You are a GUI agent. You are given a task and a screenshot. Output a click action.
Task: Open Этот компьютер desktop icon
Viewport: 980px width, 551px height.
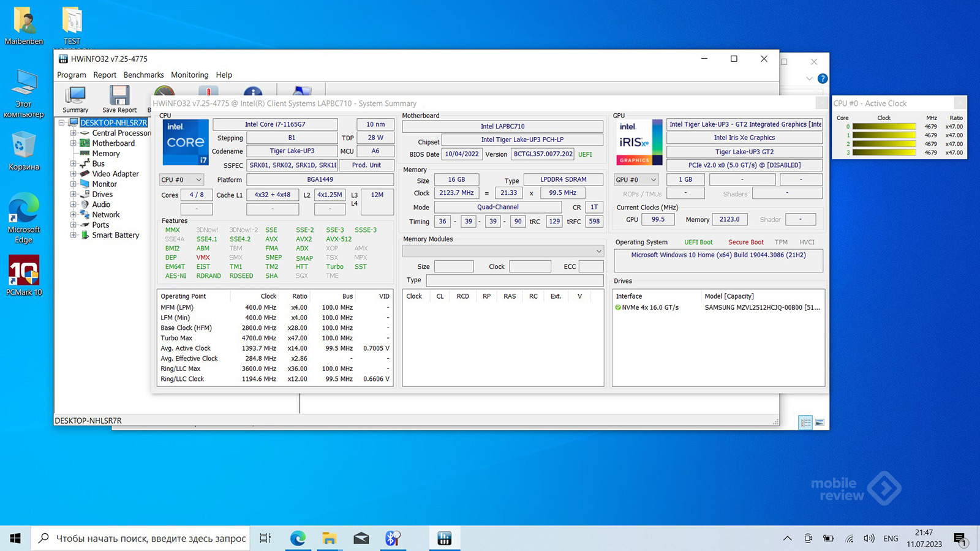pos(24,94)
